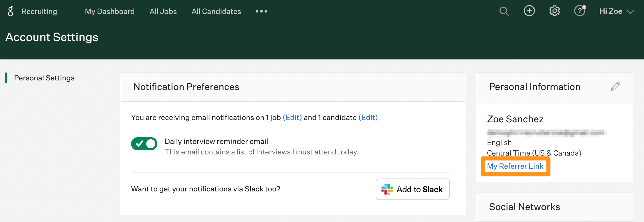Open the ellipsis overflow navigation menu
Viewport: 644px width, 222px height.
coord(261,11)
